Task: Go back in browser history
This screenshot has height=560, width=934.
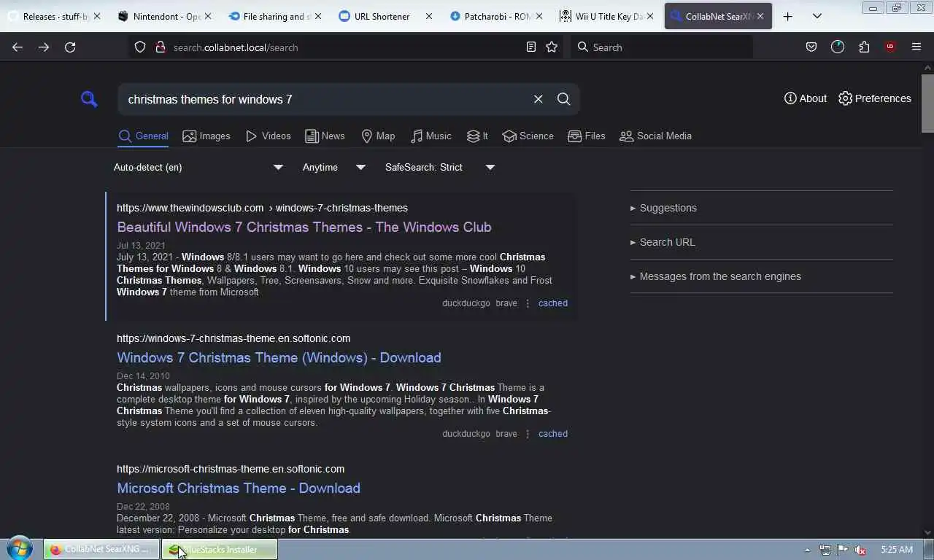Action: tap(18, 47)
